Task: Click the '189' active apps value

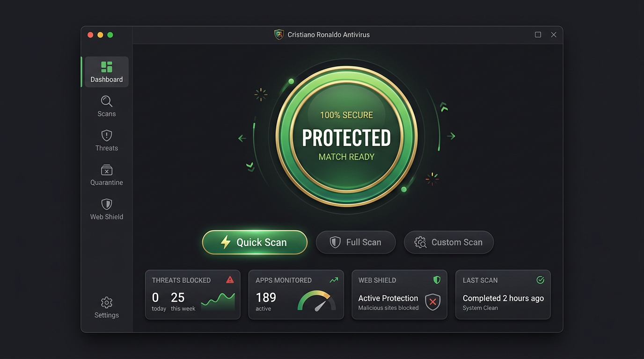Action: [x=266, y=297]
